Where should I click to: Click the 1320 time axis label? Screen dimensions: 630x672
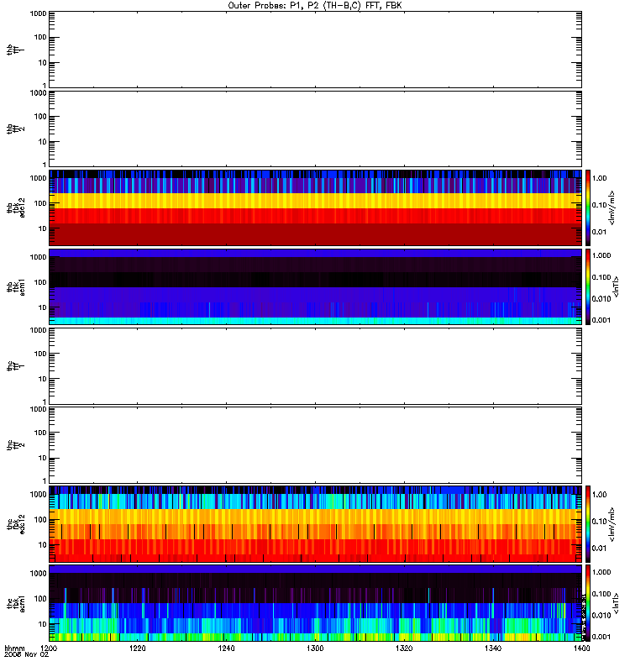pos(404,648)
